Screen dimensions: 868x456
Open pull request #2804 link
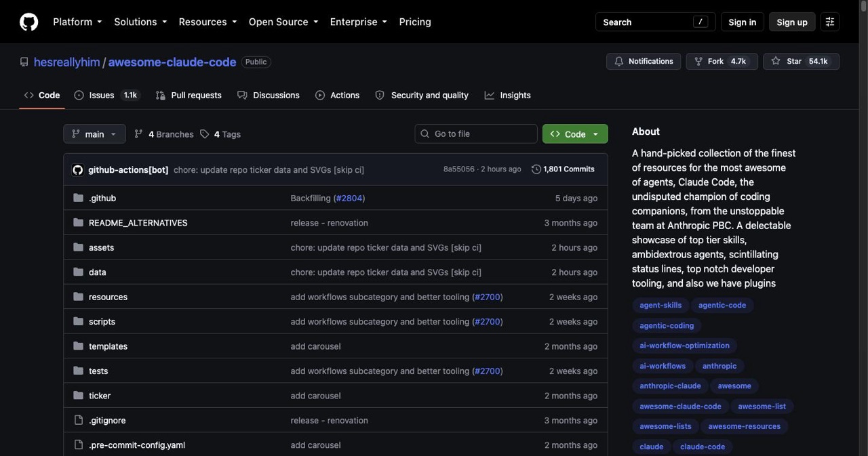point(349,198)
